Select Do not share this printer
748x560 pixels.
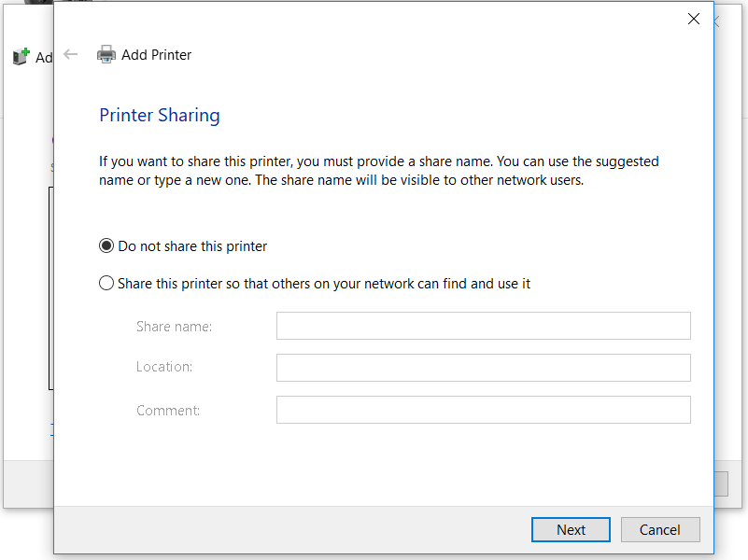tap(106, 245)
